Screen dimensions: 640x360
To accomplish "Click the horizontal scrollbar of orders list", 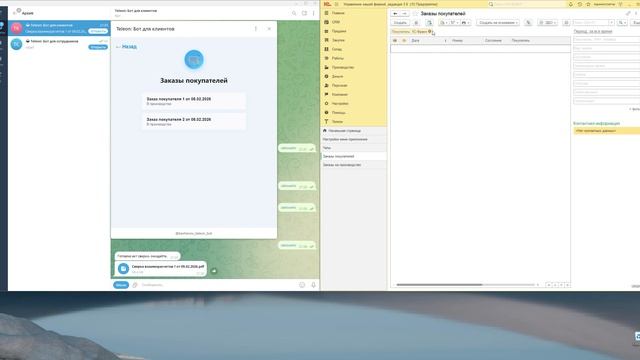I will [439, 284].
